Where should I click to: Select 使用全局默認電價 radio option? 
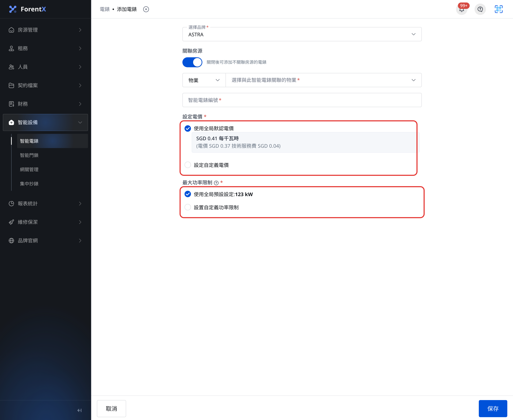coord(188,128)
